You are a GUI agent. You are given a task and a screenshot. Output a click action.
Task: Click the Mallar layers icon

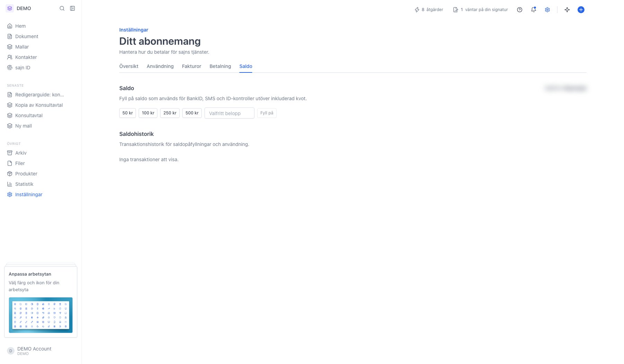[x=10, y=47]
